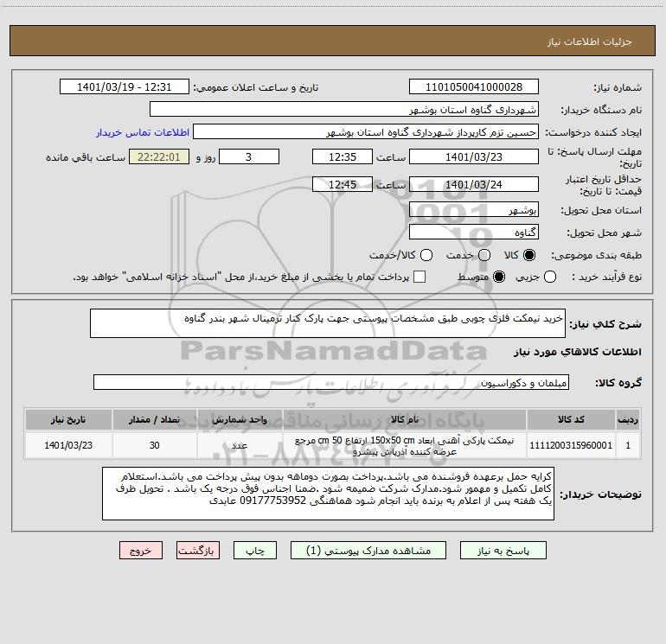This screenshot has height=644, width=666.
Task: Click the نام کالا column header
Action: coord(405,420)
